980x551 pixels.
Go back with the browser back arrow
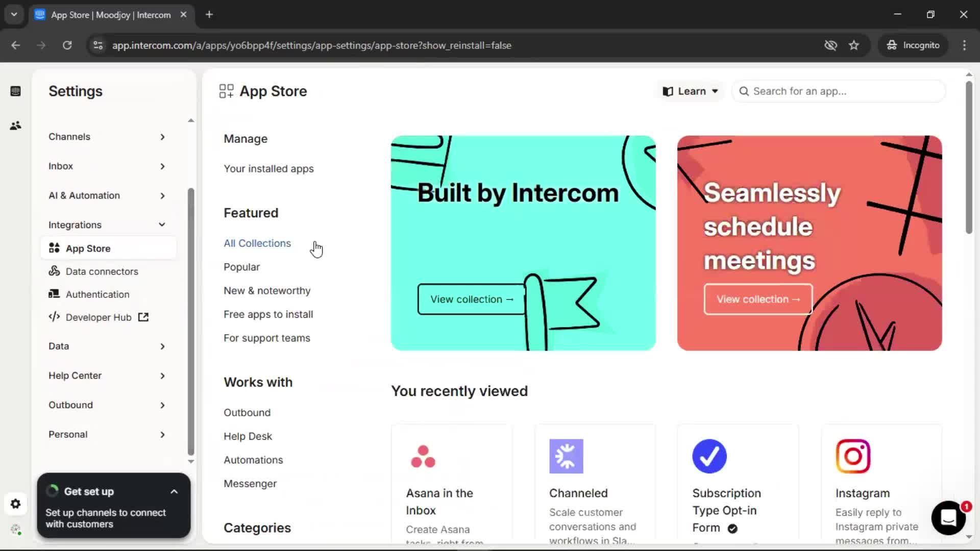pos(16,45)
